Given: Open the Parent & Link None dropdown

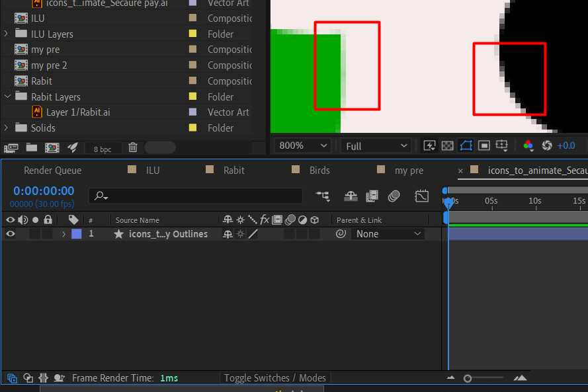Looking at the screenshot, I should [388, 233].
